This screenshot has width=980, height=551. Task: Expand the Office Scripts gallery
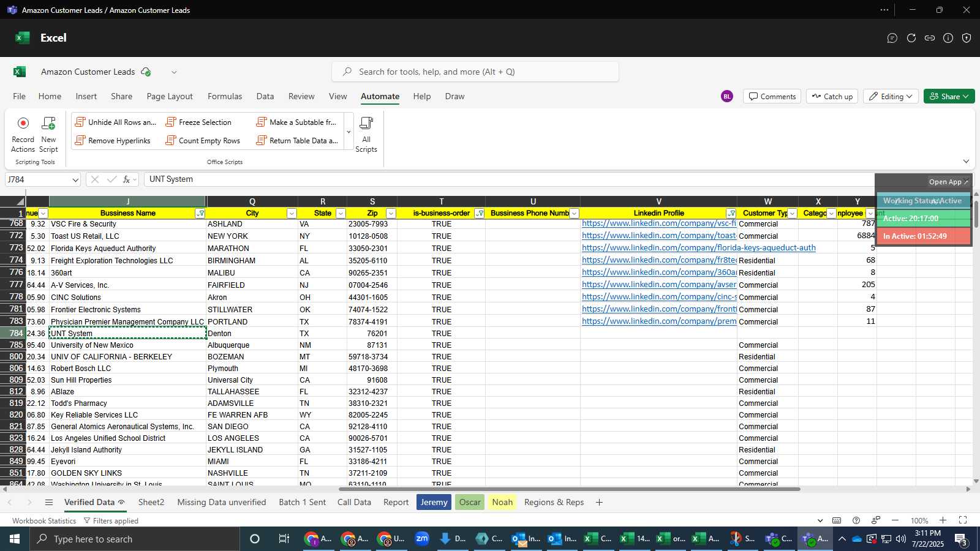[x=349, y=132]
